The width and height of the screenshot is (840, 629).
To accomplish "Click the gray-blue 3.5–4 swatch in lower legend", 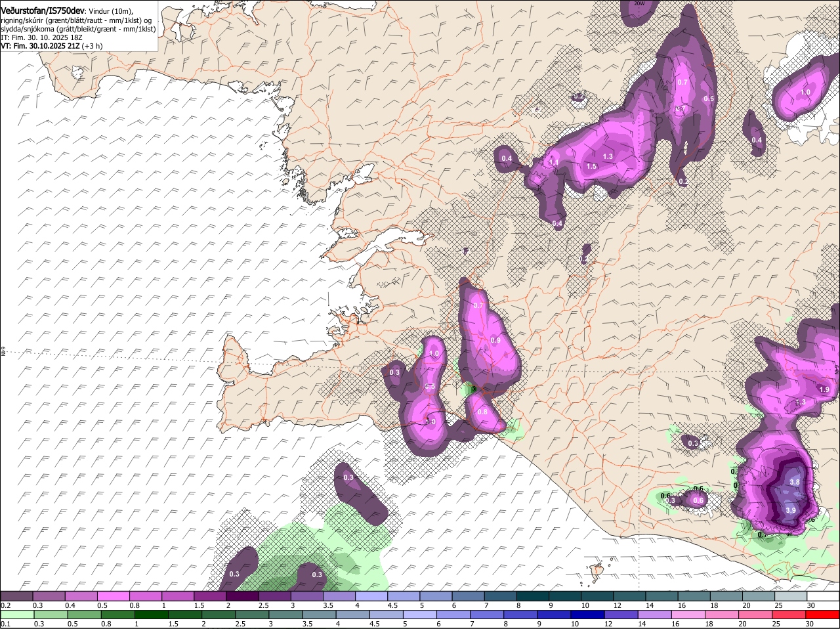I will click(x=321, y=615).
